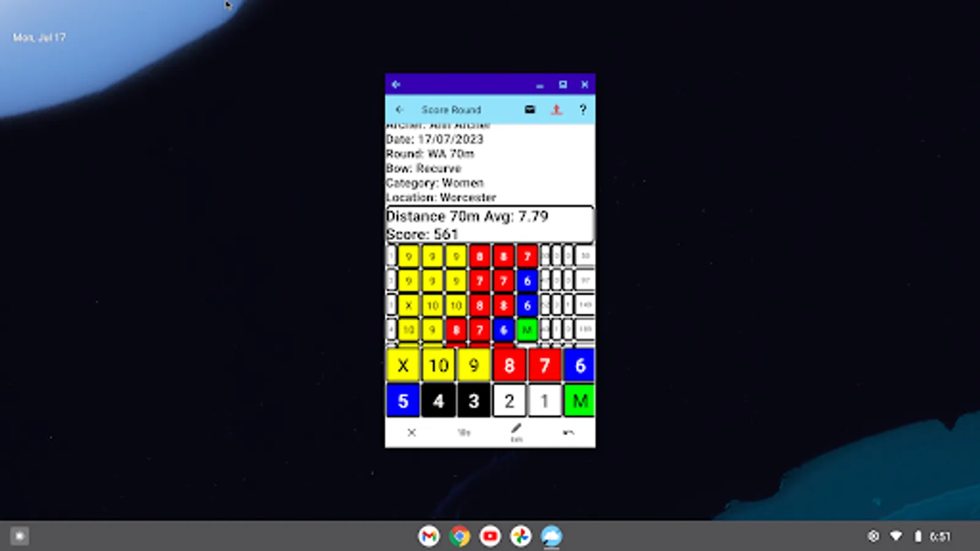Tap the blue 5 keypad button
Viewport: 980px width, 551px height.
pyautogui.click(x=403, y=401)
